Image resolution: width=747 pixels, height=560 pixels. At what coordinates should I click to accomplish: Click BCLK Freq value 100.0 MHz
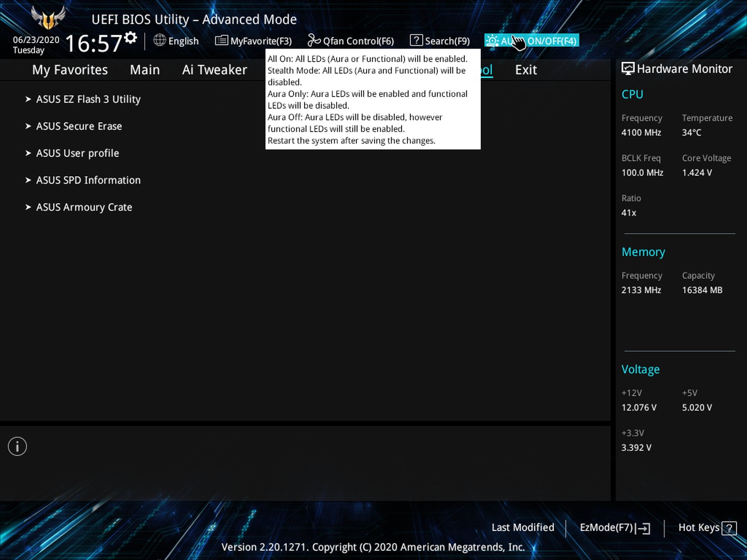tap(642, 173)
